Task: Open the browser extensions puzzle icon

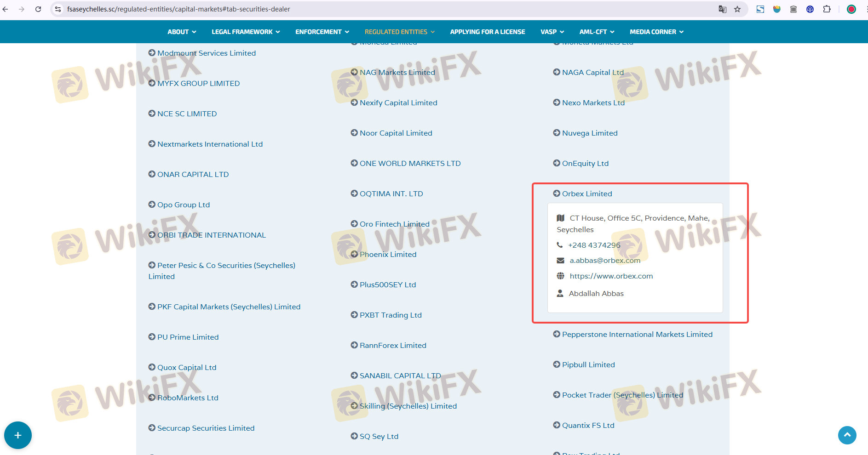Action: (x=827, y=9)
